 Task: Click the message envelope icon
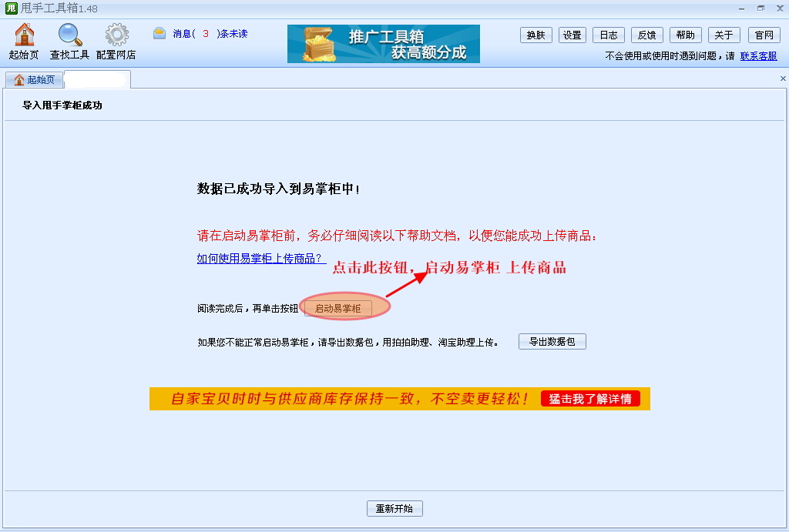tap(159, 33)
